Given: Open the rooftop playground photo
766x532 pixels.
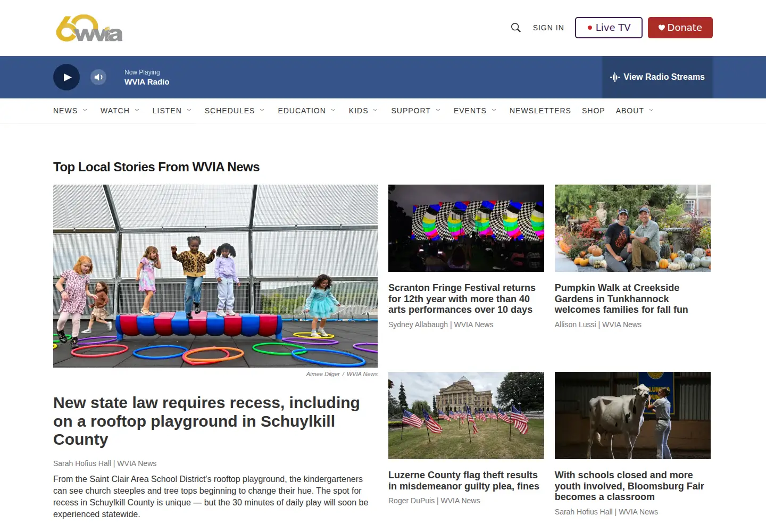Looking at the screenshot, I should point(215,276).
